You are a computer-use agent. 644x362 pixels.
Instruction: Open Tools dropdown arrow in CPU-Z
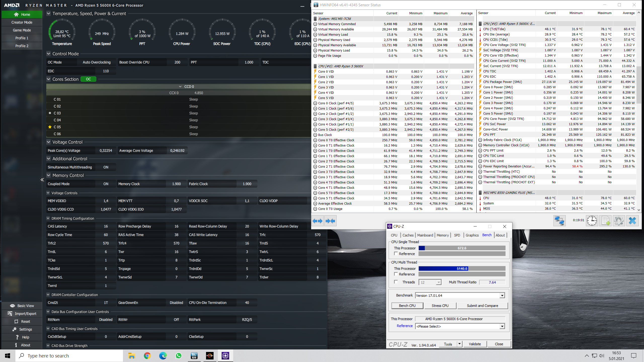pos(459,344)
